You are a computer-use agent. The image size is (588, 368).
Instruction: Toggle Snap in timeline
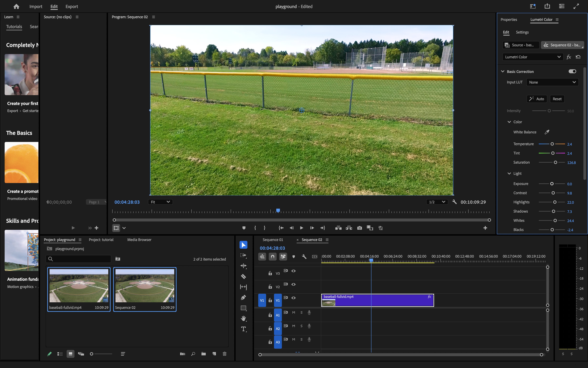273,256
